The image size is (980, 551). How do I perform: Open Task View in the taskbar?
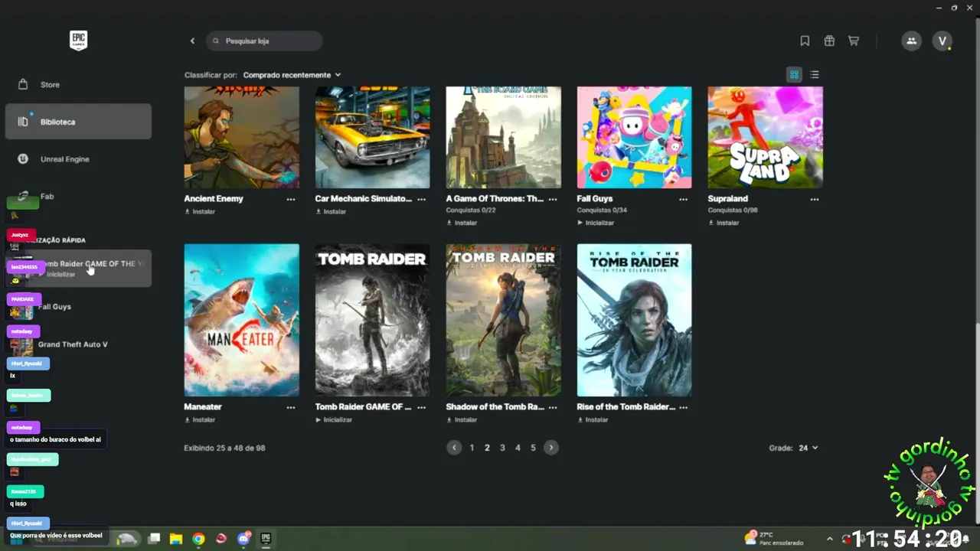[x=154, y=539]
